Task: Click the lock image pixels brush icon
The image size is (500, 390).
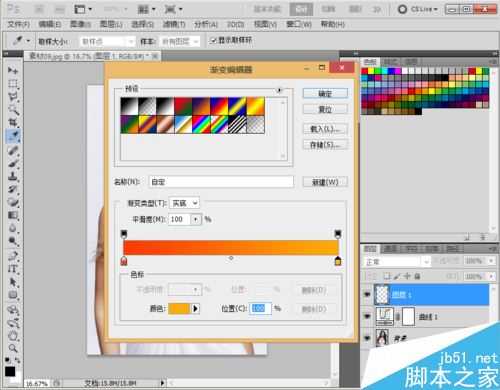Action: coord(397,276)
